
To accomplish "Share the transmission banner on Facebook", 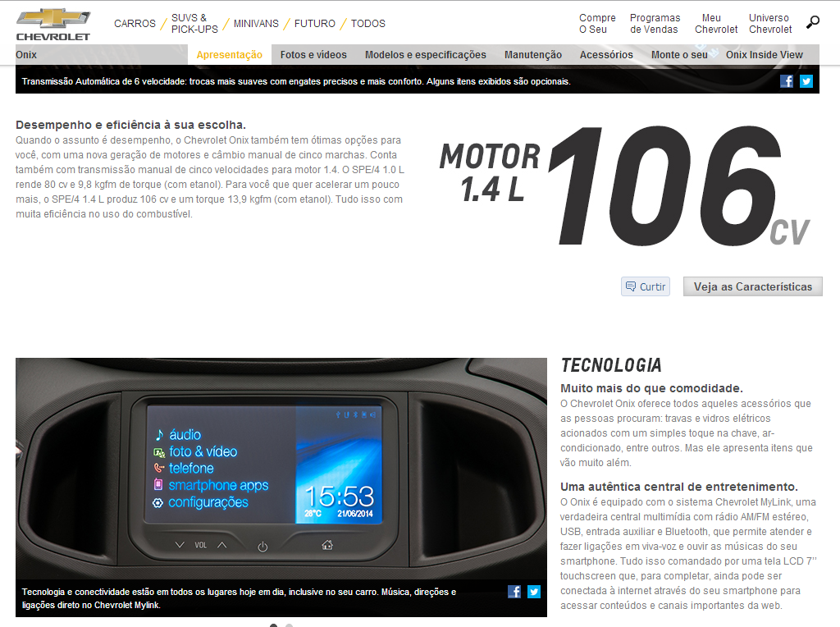I will pos(787,81).
